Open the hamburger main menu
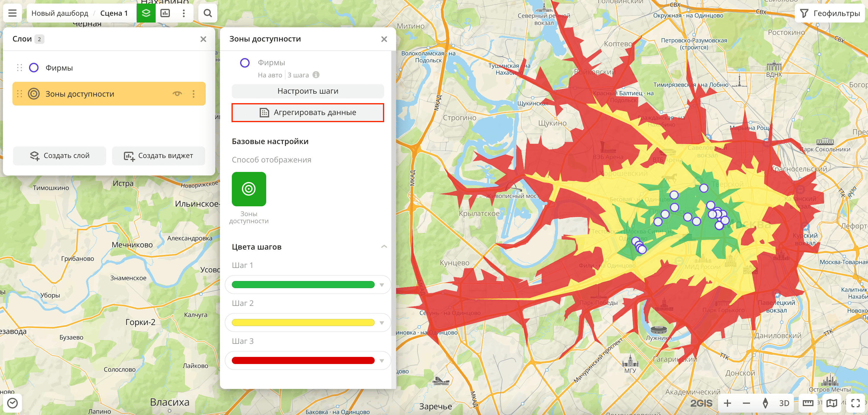 [x=12, y=13]
